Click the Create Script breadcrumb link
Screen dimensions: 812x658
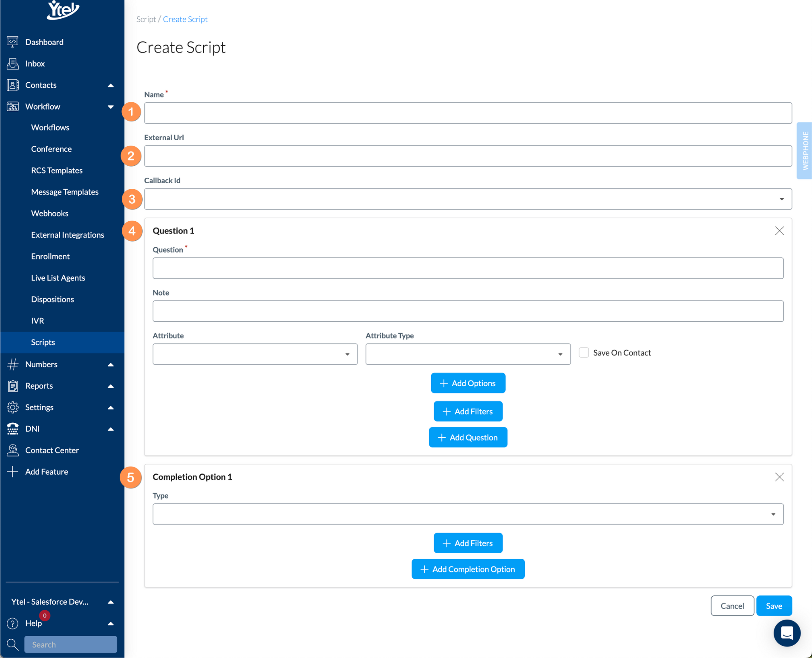[185, 19]
